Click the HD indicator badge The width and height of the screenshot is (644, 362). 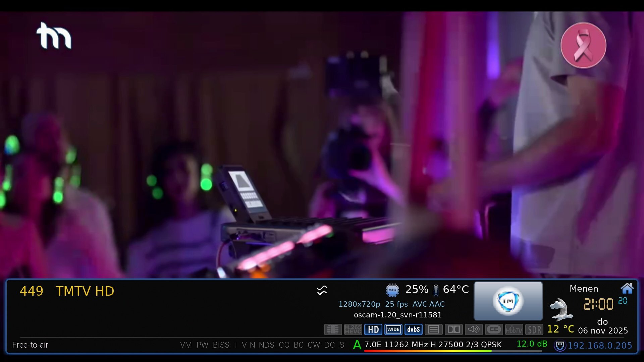373,329
